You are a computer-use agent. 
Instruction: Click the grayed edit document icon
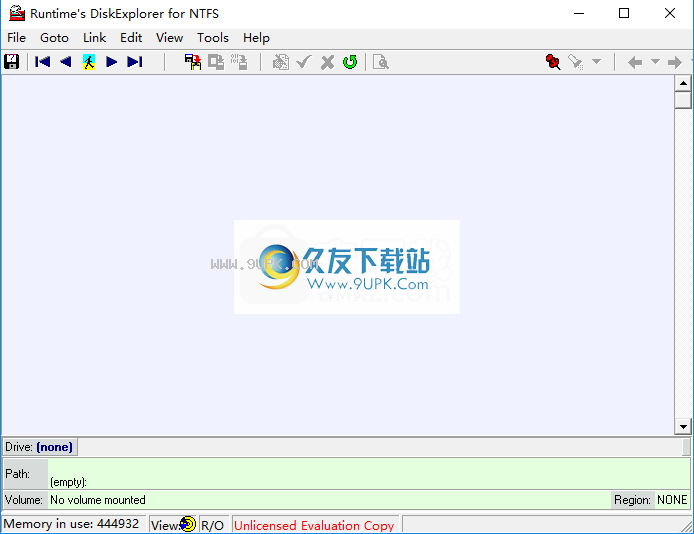[x=281, y=62]
